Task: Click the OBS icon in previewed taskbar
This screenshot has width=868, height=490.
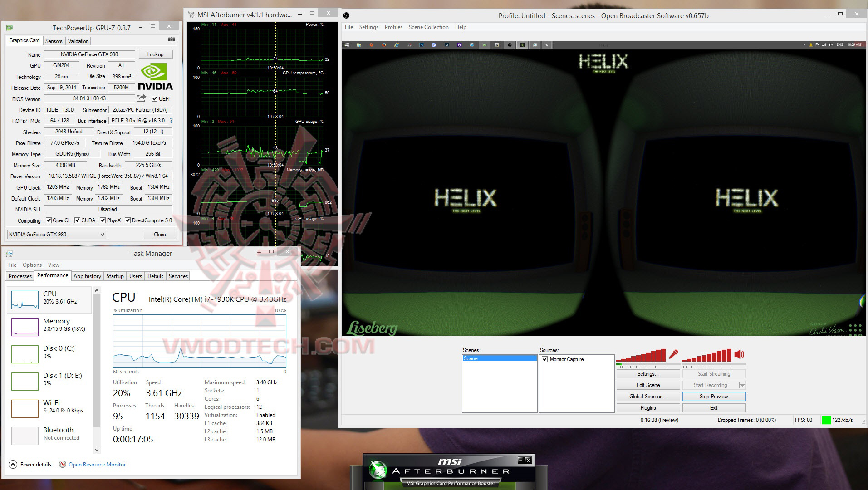Action: (510, 45)
